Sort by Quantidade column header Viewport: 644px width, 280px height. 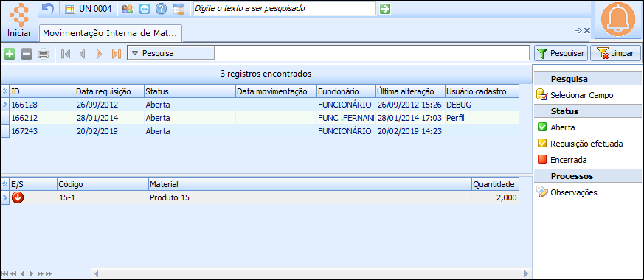tap(495, 184)
